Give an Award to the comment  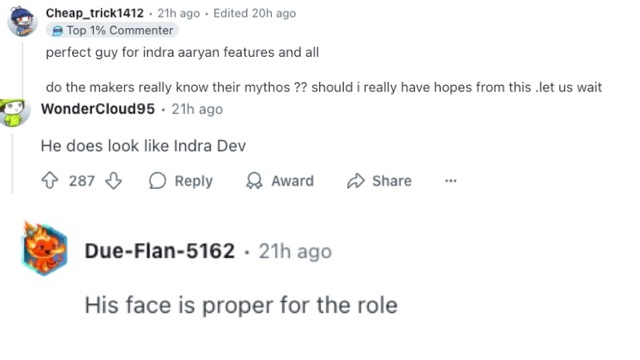pos(280,180)
